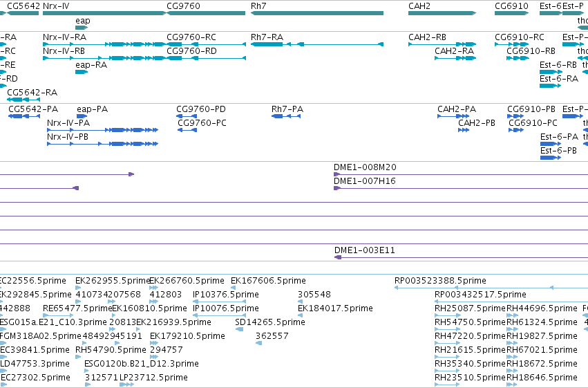Select BAC clone DME1-008M20 start marker
The width and height of the screenshot is (588, 388).
[x=336, y=174]
